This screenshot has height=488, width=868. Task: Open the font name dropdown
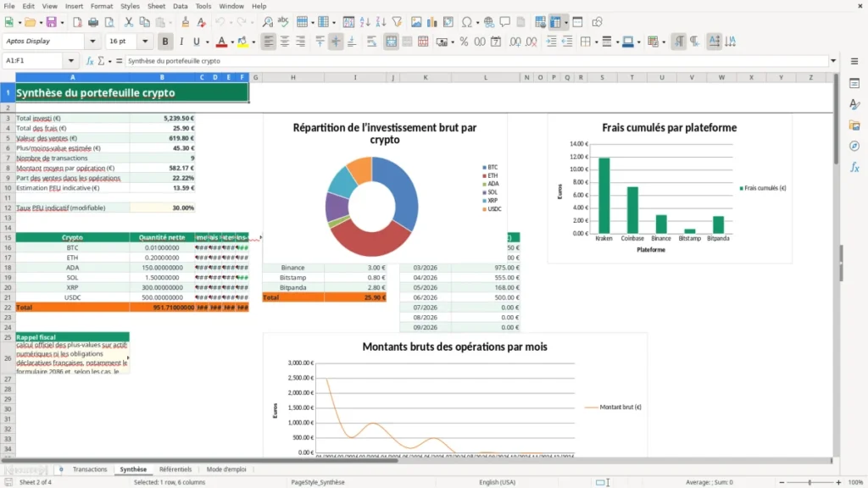click(x=92, y=42)
